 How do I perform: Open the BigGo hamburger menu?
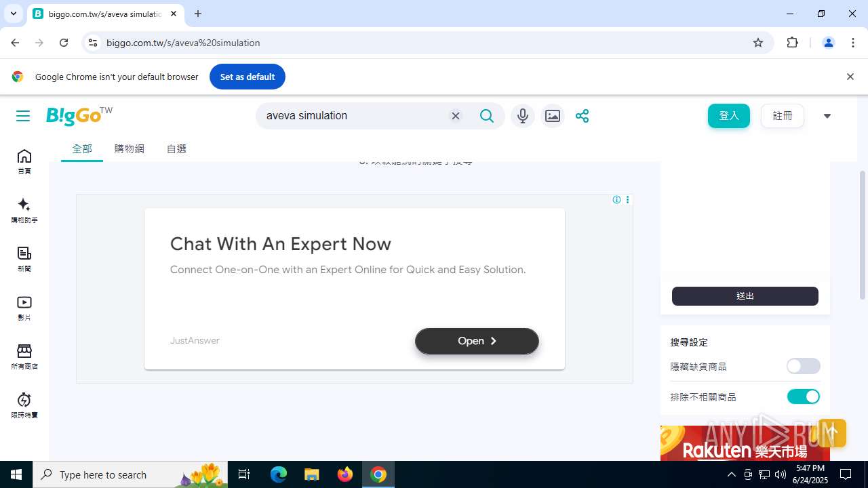point(23,116)
